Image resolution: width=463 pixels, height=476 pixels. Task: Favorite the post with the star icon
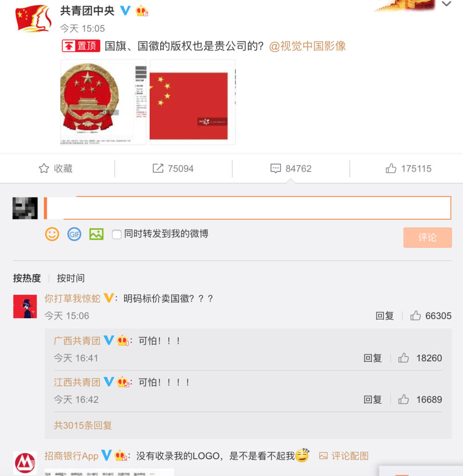click(x=56, y=168)
